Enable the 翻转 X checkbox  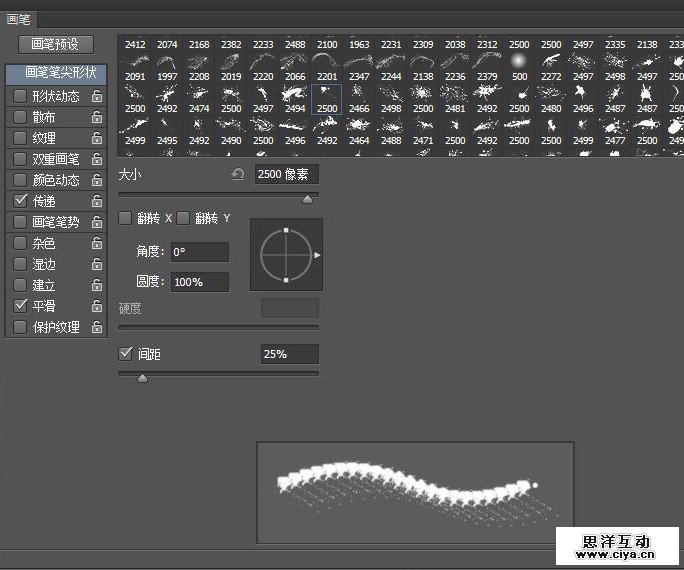(x=125, y=218)
